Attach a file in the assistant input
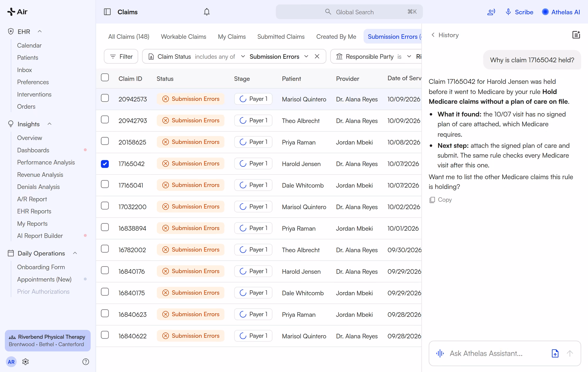 pos(555,353)
